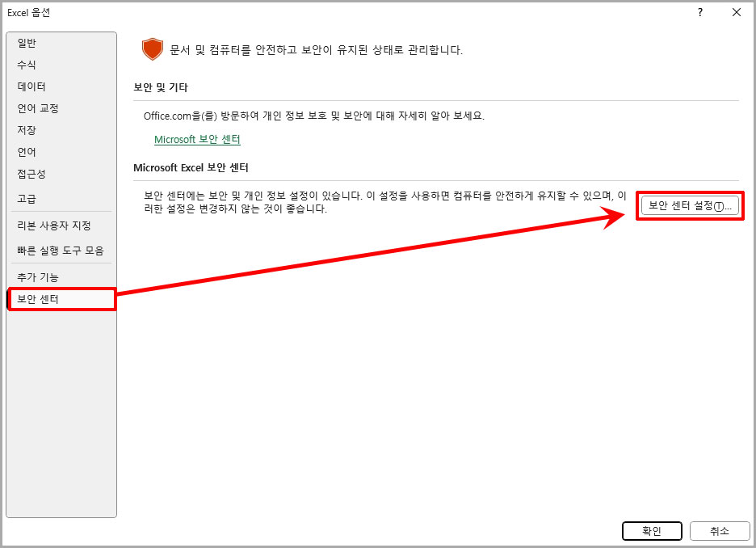This screenshot has width=756, height=548.
Task: Open help via the question mark icon
Action: click(x=699, y=13)
